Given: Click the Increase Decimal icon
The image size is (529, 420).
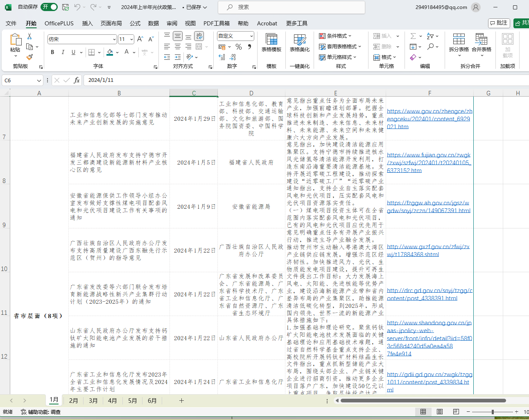Looking at the screenshot, I should pos(222,57).
